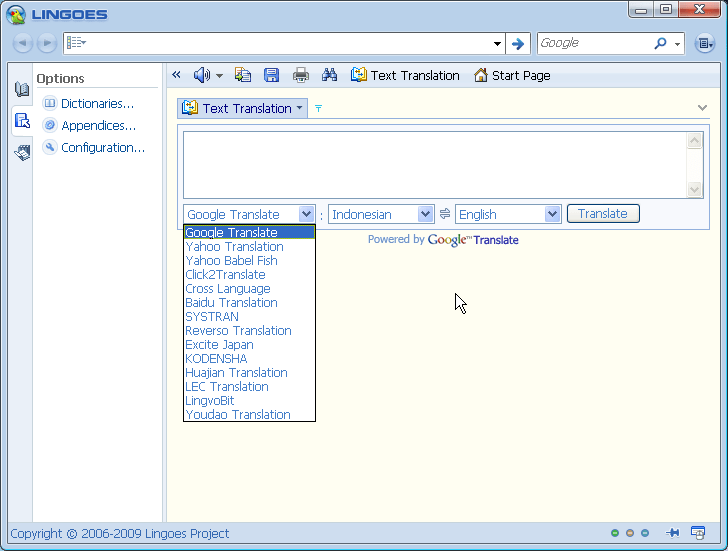Image resolution: width=728 pixels, height=551 pixels.
Task: Choose Cross Language engine
Action: tap(249, 288)
